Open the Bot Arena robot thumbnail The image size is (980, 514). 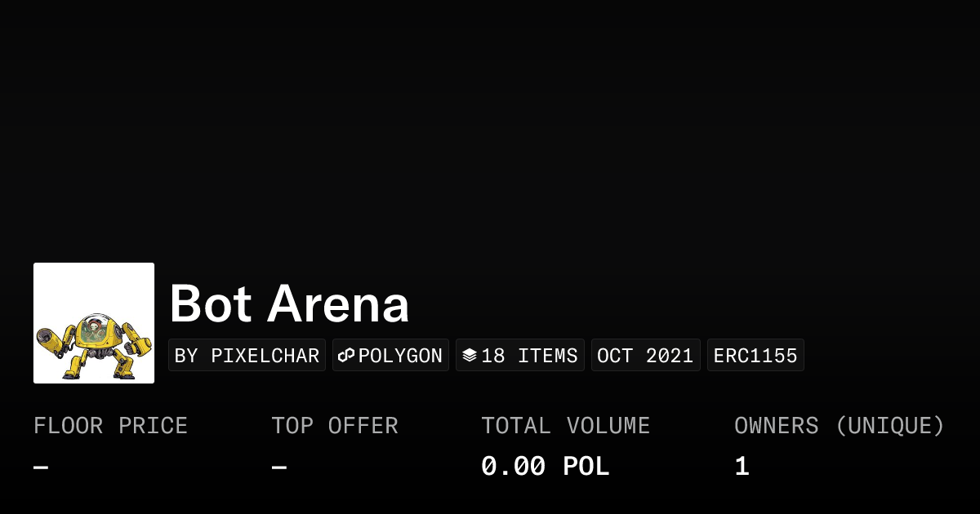[94, 323]
